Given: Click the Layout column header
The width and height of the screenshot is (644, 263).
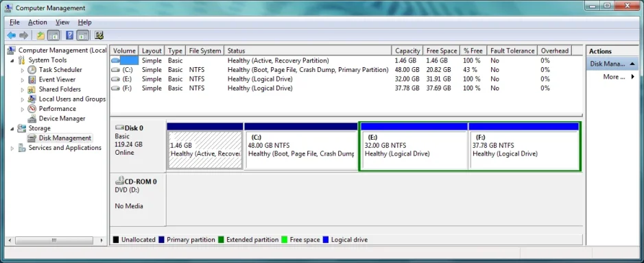Looking at the screenshot, I should coord(152,51).
